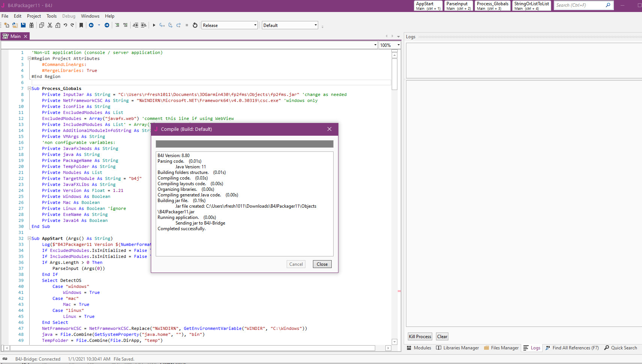
Task: Run the project with the play icon
Action: pos(154,25)
